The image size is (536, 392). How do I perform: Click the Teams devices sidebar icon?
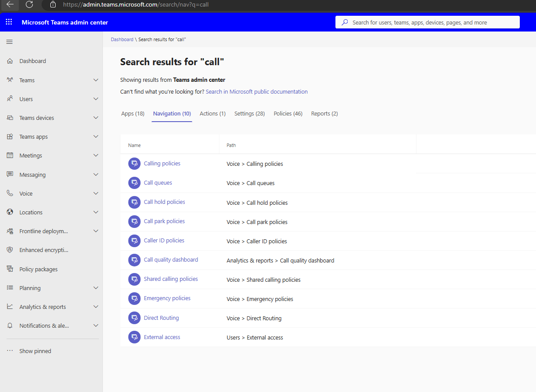pyautogui.click(x=10, y=118)
